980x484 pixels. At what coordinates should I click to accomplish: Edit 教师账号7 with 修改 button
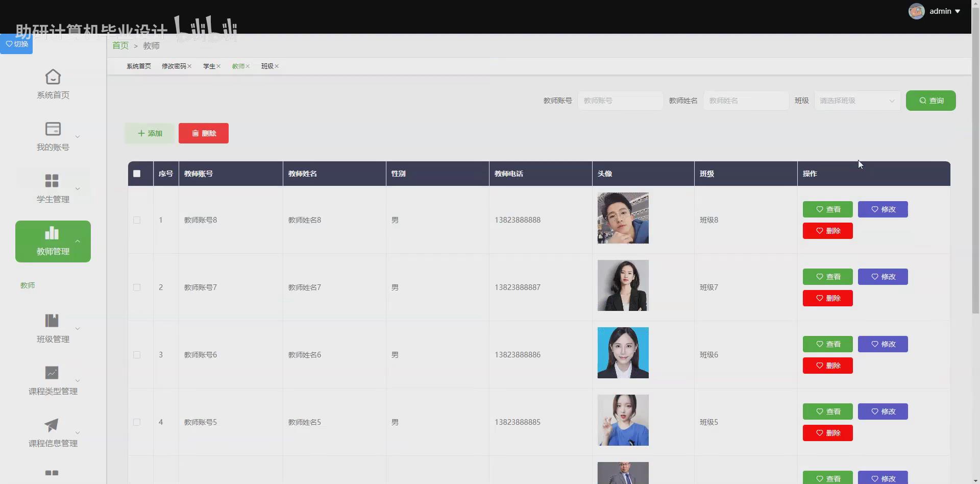click(883, 277)
